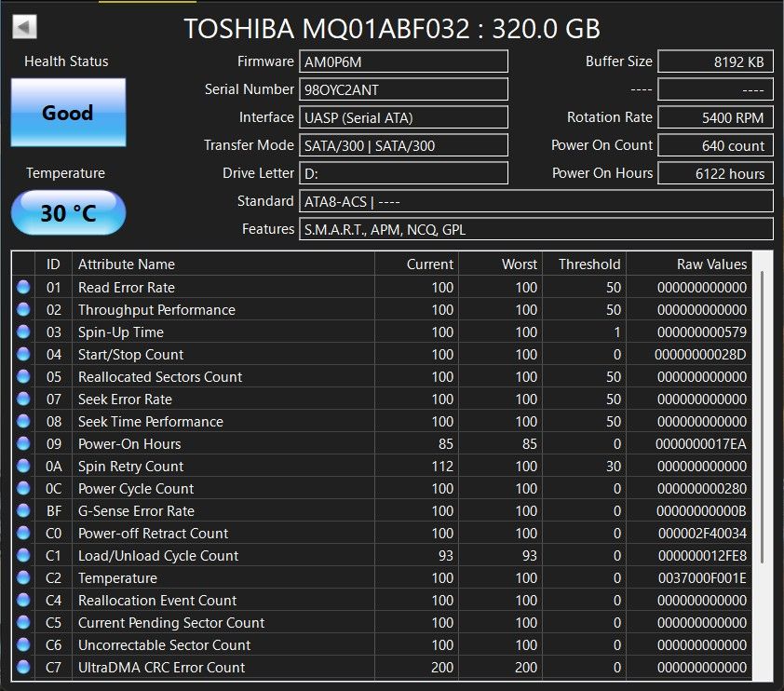The image size is (784, 691).
Task: Click the previous disk arrow button
Action: (x=24, y=26)
